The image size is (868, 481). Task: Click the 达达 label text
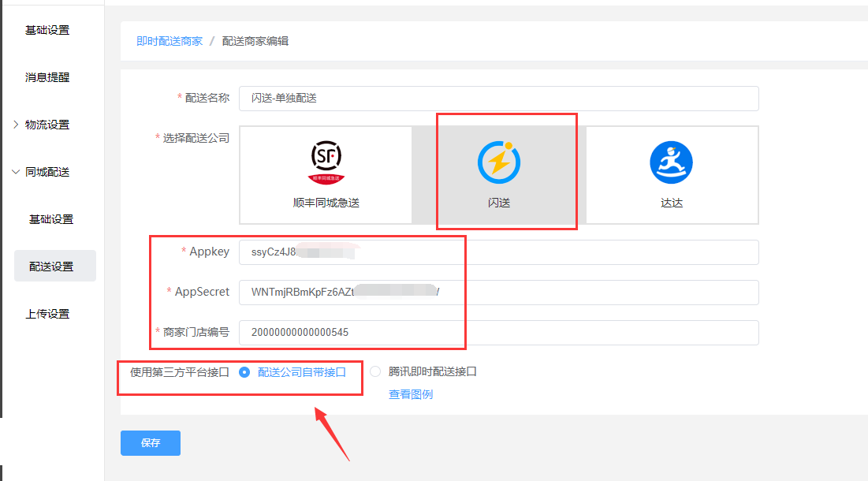pos(671,203)
